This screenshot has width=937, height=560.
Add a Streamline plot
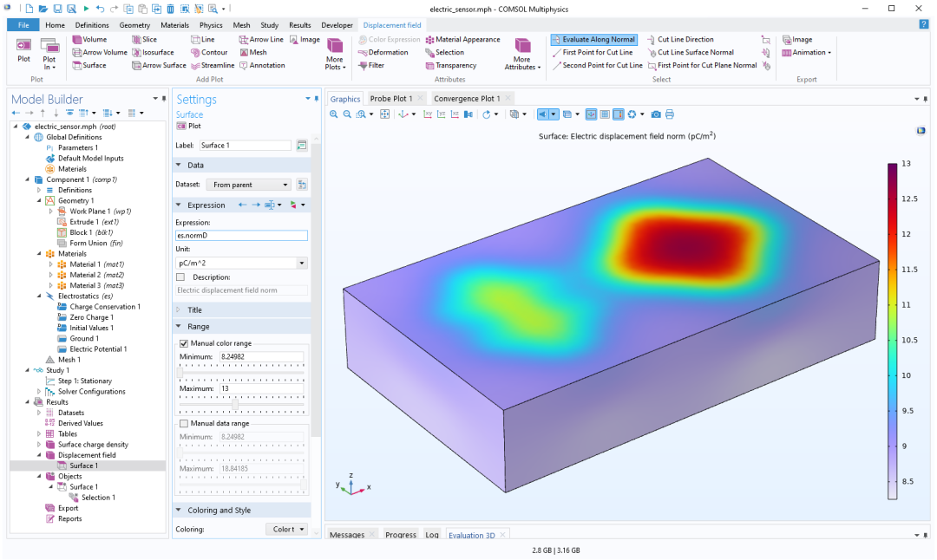tap(213, 66)
